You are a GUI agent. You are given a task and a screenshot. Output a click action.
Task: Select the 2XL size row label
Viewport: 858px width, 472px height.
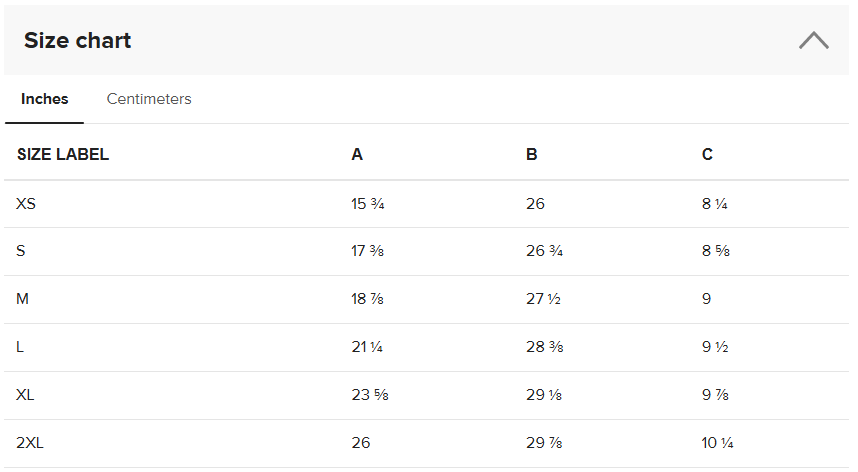[30, 443]
